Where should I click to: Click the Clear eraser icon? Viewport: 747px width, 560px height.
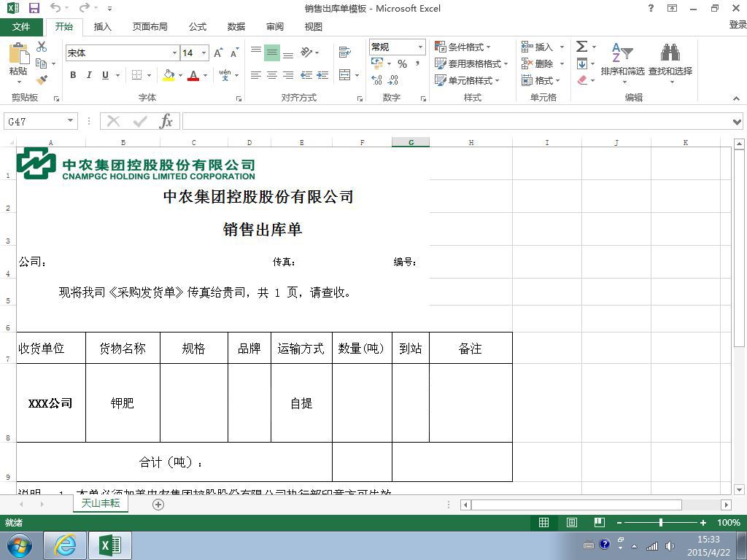(x=581, y=80)
